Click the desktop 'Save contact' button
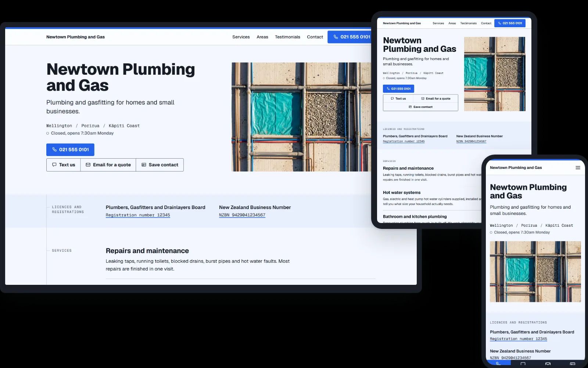The height and width of the screenshot is (368, 588). coord(160,165)
